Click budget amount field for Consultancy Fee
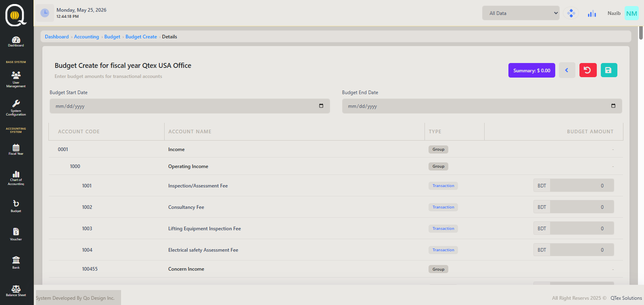 click(582, 207)
